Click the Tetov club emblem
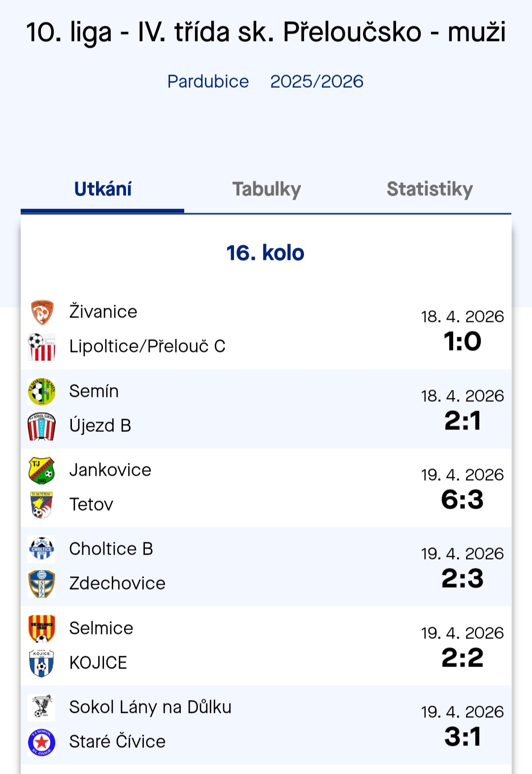 [42, 505]
